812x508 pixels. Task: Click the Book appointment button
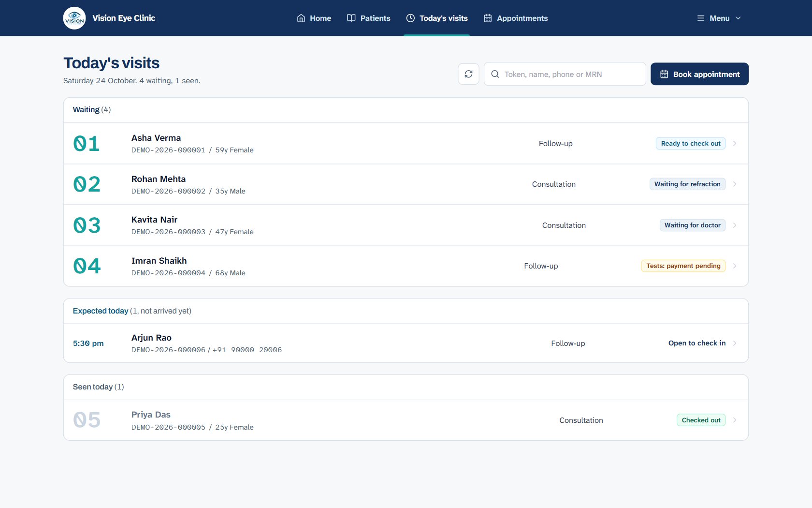coord(699,74)
